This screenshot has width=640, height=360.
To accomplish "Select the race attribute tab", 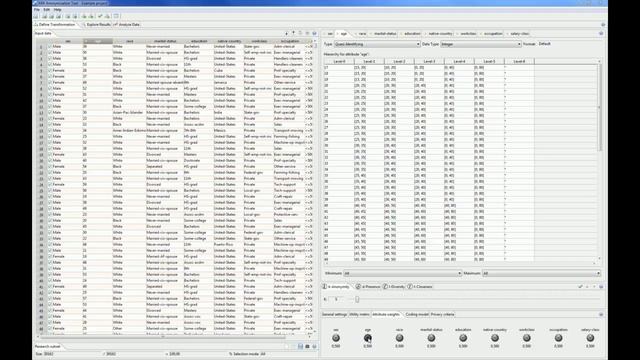I will click(x=362, y=34).
